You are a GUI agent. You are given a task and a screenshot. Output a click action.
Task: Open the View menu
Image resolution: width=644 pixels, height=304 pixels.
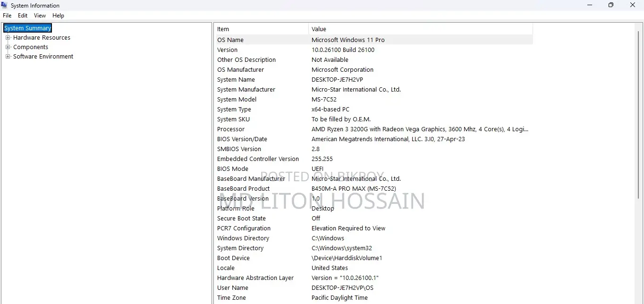40,16
